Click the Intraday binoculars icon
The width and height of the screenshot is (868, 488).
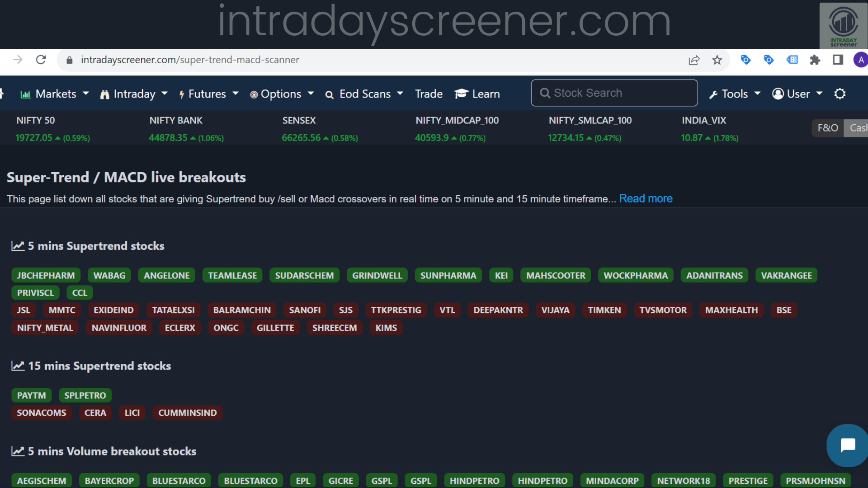pyautogui.click(x=105, y=94)
